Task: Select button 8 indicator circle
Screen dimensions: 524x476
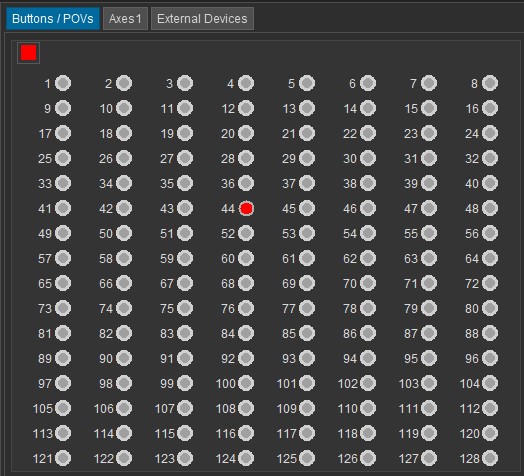Action: pos(490,83)
